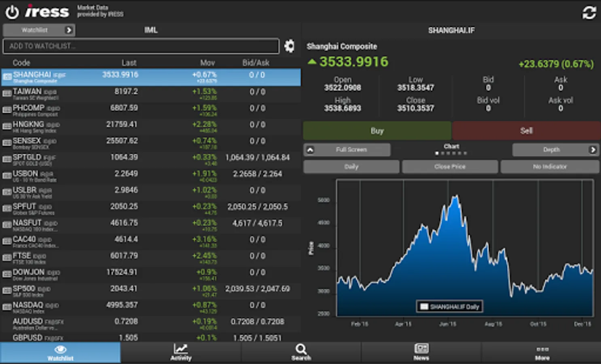Click the row icon beside SENSEX
This screenshot has width=601, height=364.
7,143
